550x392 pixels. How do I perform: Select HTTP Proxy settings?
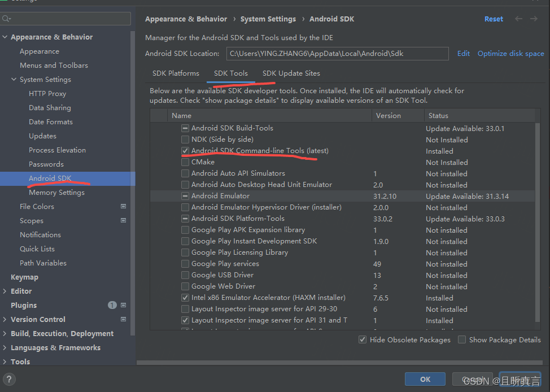tap(47, 93)
